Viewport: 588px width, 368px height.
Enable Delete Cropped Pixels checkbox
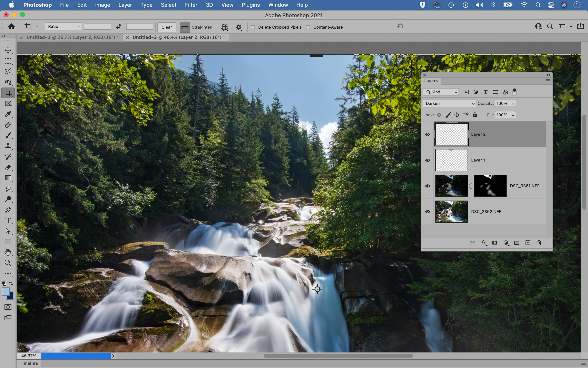pyautogui.click(x=253, y=27)
